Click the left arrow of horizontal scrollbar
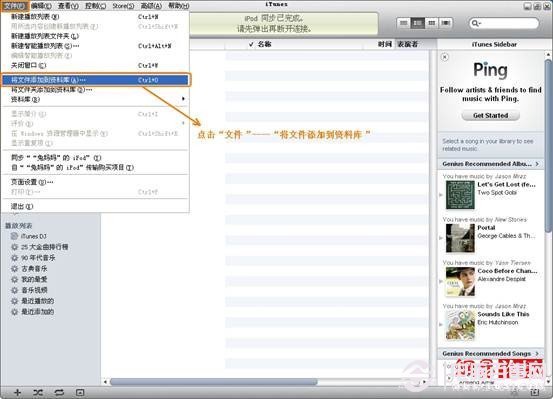The height and width of the screenshot is (399, 553). pos(105,382)
